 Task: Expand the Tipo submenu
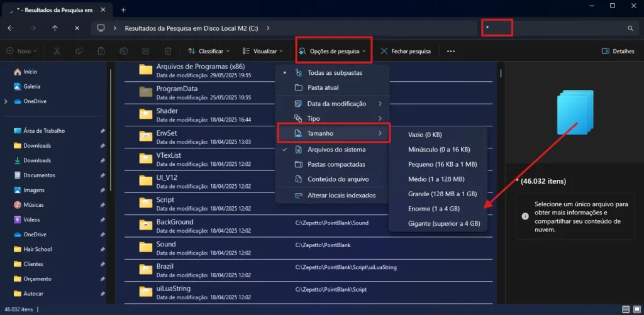332,118
